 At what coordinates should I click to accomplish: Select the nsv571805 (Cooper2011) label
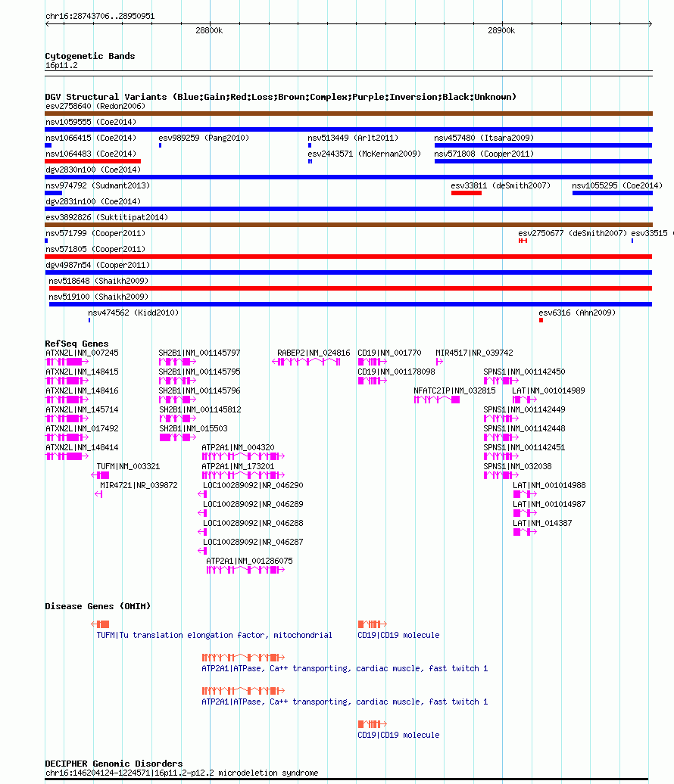coord(95,250)
